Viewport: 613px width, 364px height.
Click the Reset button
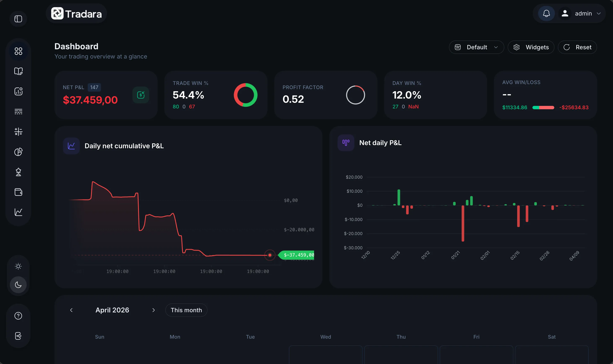(x=577, y=47)
